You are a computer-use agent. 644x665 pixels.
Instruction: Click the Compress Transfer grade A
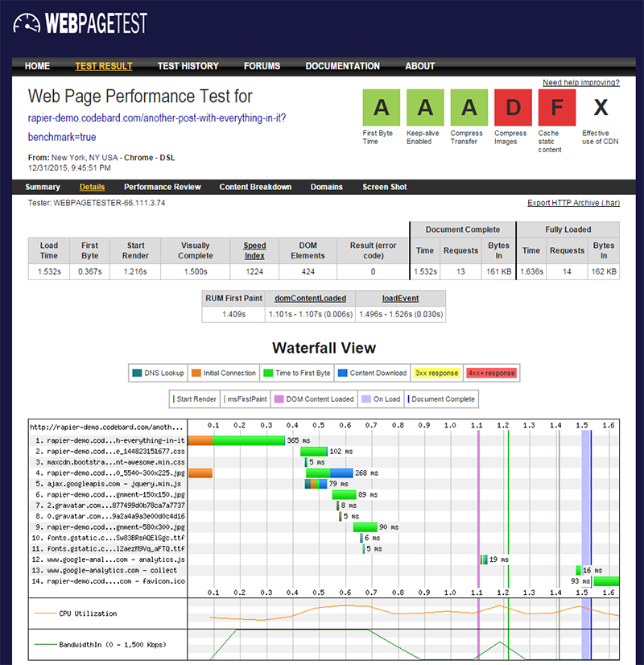pyautogui.click(x=469, y=107)
